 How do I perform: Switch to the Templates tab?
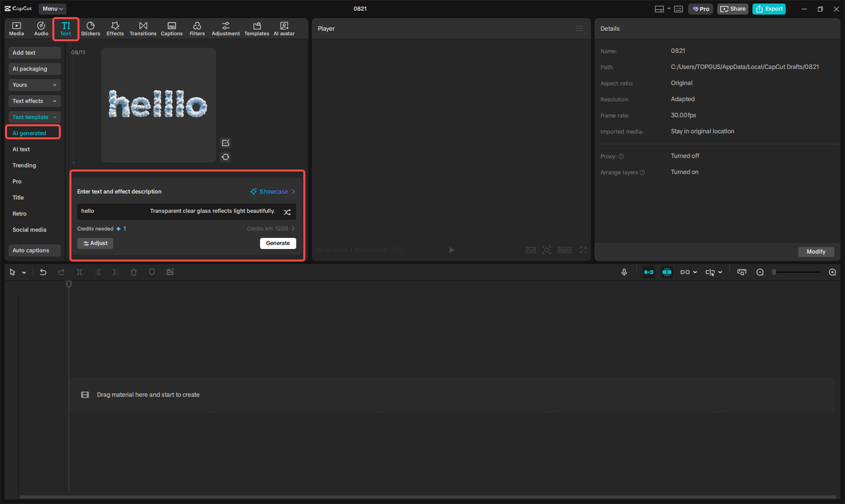click(x=257, y=28)
